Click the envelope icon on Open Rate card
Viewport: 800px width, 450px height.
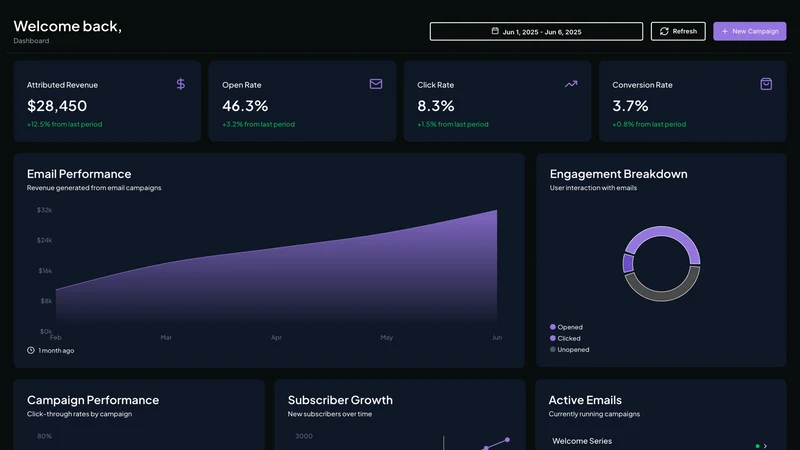[376, 84]
